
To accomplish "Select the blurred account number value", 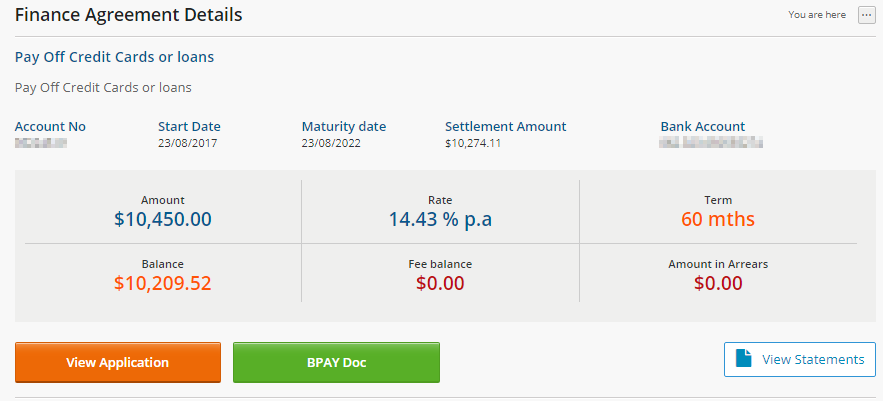I will click(41, 143).
